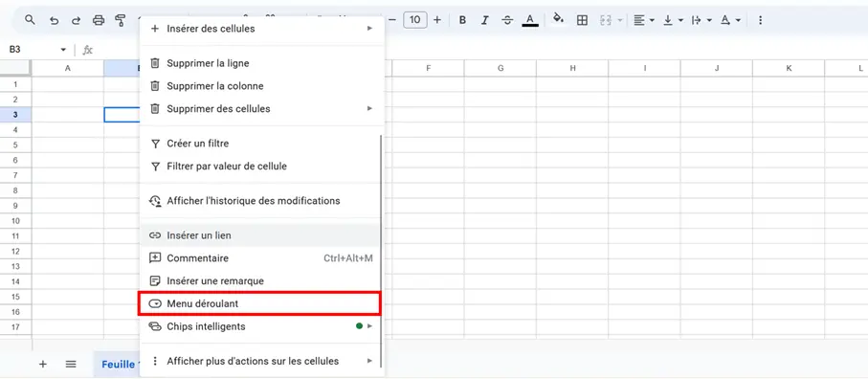The image size is (868, 379).
Task: Select row 1 header
Action: point(15,84)
